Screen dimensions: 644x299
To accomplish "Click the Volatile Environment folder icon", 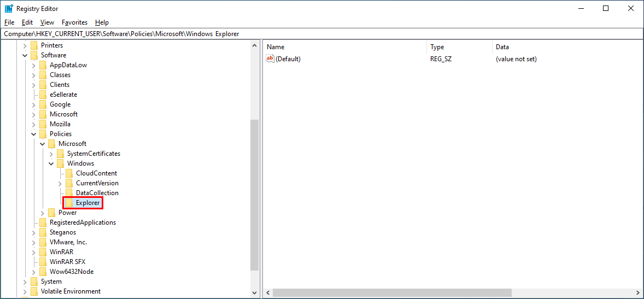I will coord(34,291).
